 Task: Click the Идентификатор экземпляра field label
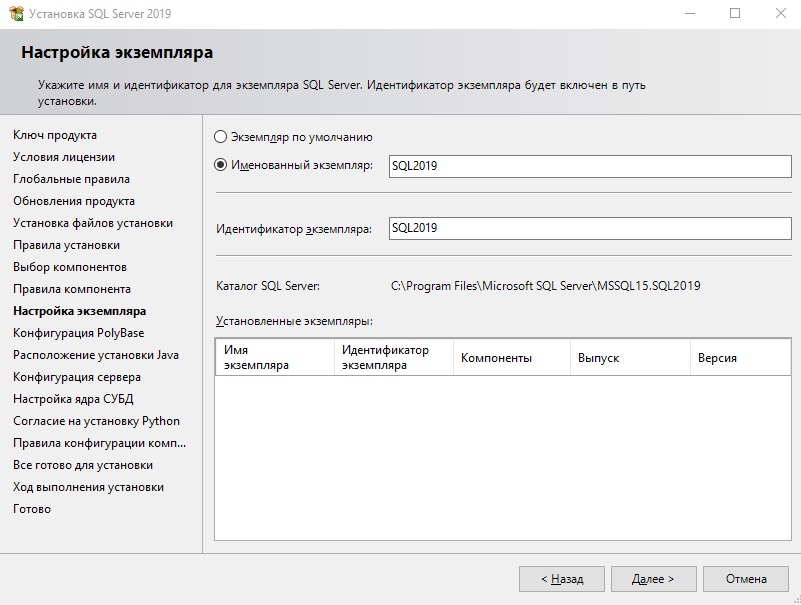(x=294, y=229)
